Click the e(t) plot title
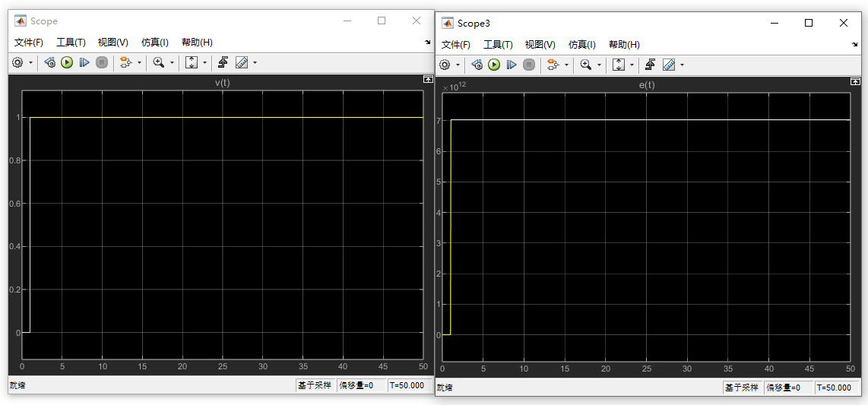This screenshot has height=405, width=868. (x=646, y=85)
